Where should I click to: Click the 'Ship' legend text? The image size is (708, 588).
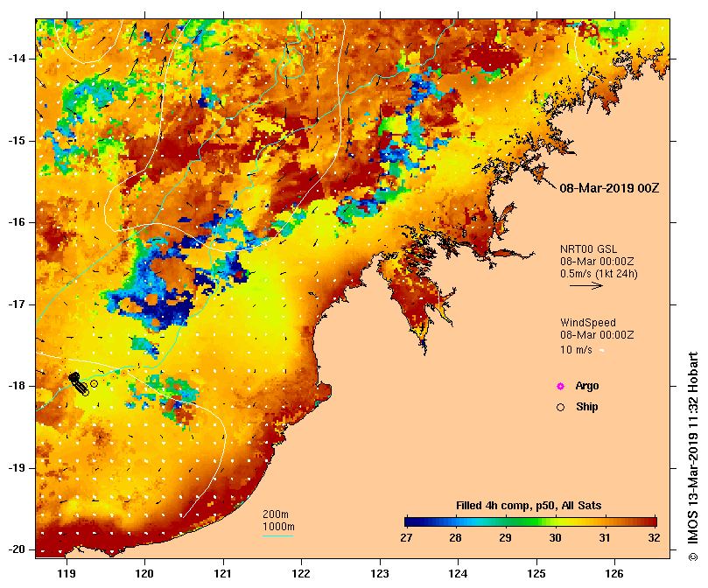pos(587,407)
